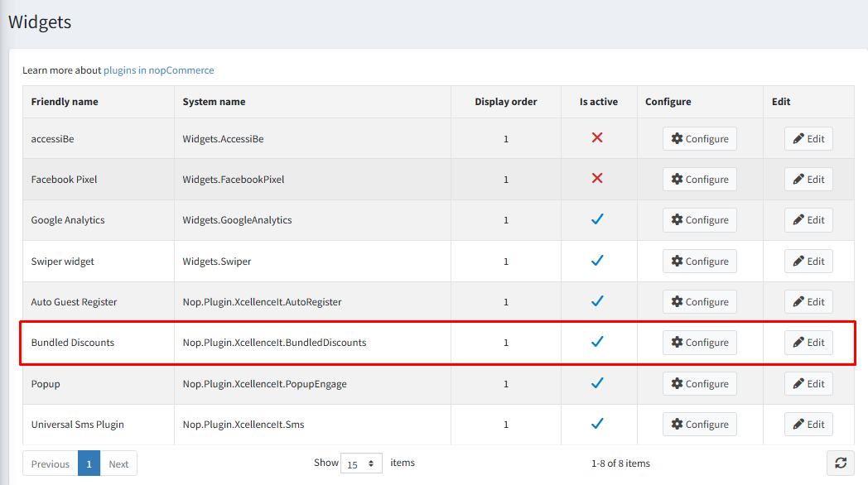Open the items per page dropdown

(x=361, y=463)
